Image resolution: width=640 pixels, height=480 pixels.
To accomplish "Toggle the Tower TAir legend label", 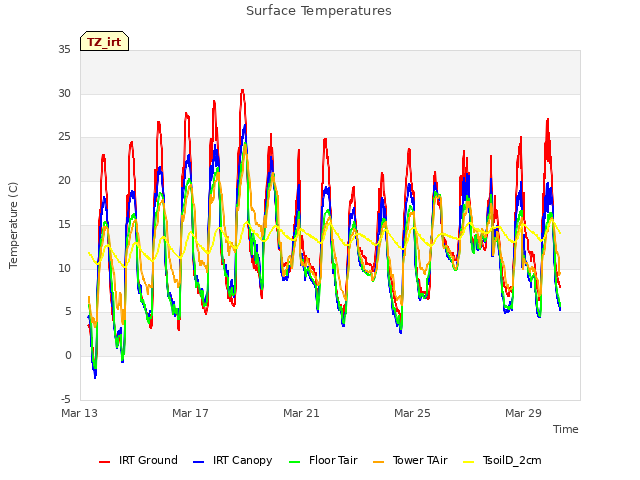I will coord(420,460).
